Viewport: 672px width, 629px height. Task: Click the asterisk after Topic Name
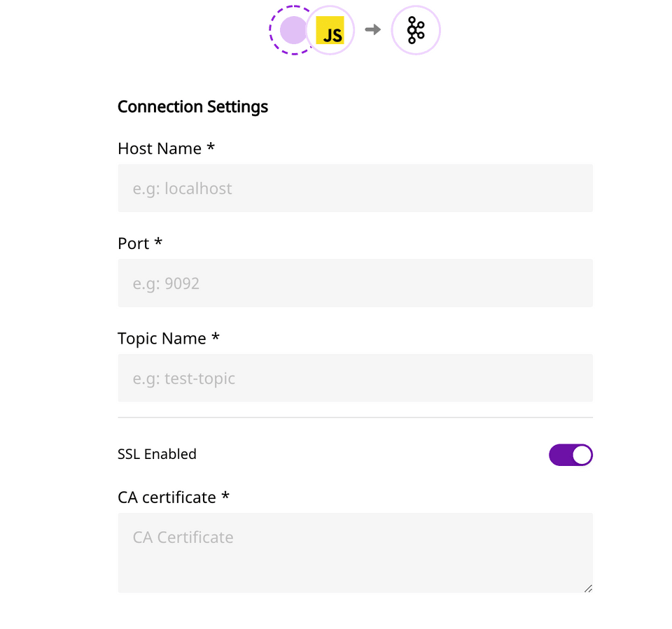pos(216,339)
